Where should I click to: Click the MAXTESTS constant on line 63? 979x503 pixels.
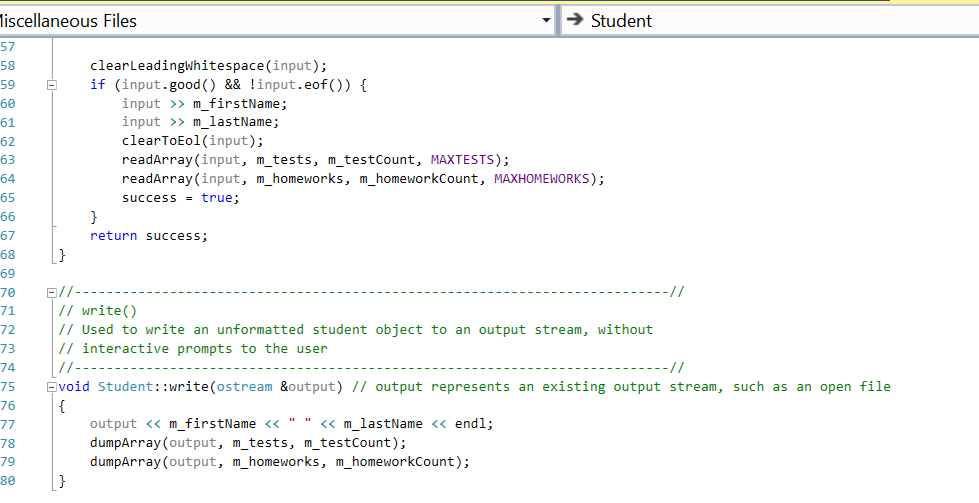click(462, 160)
